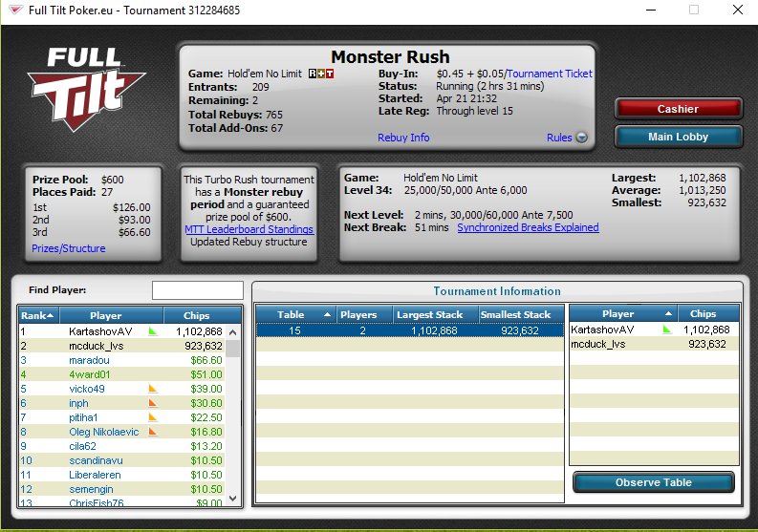Click the Observe Table button
The height and width of the screenshot is (532, 758).
pos(654,482)
